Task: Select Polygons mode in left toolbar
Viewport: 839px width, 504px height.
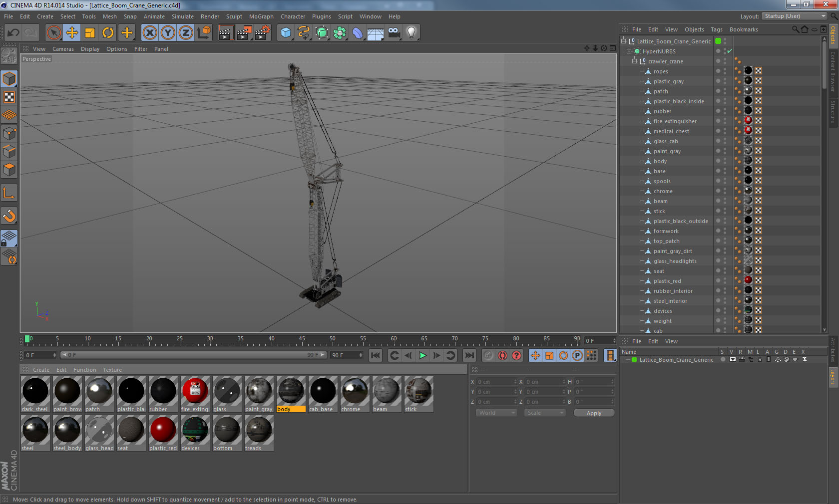Action: [9, 170]
